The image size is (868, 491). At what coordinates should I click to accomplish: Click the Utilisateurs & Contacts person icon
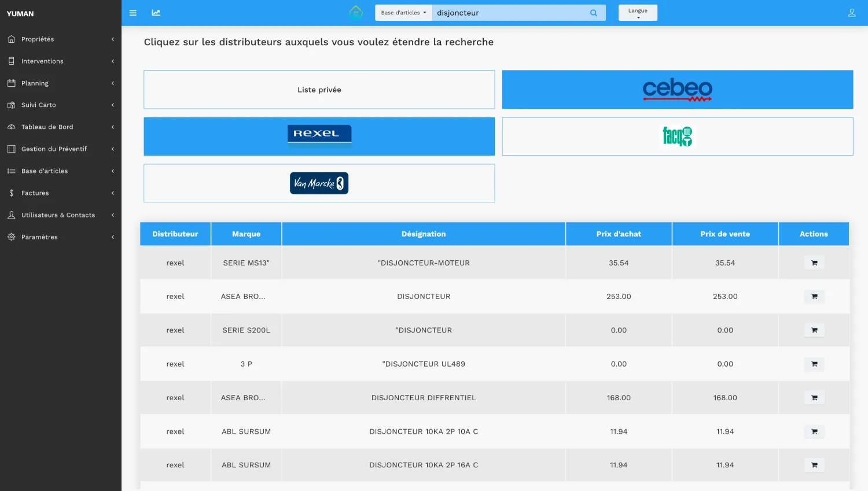(x=12, y=215)
